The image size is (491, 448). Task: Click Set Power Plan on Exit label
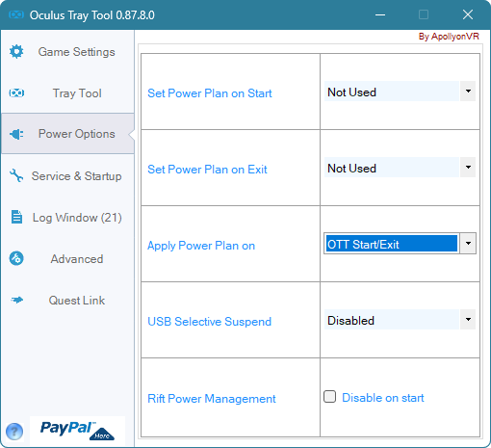tap(207, 170)
